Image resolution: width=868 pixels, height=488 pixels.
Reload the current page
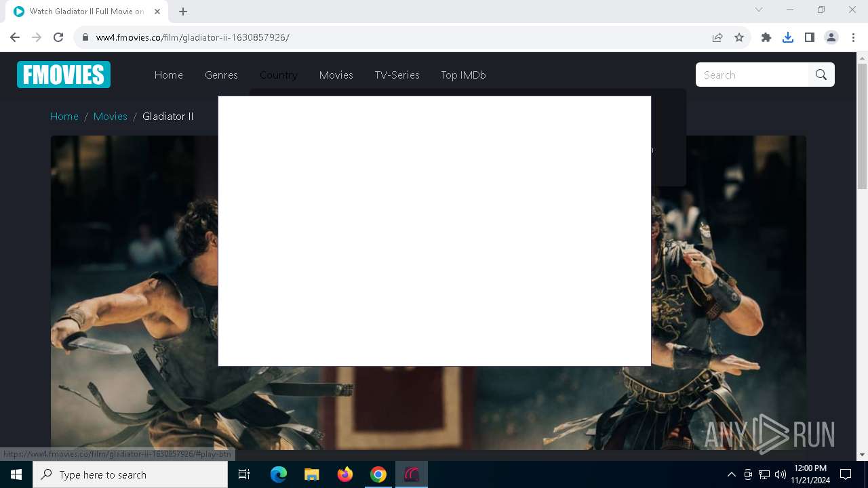[58, 37]
